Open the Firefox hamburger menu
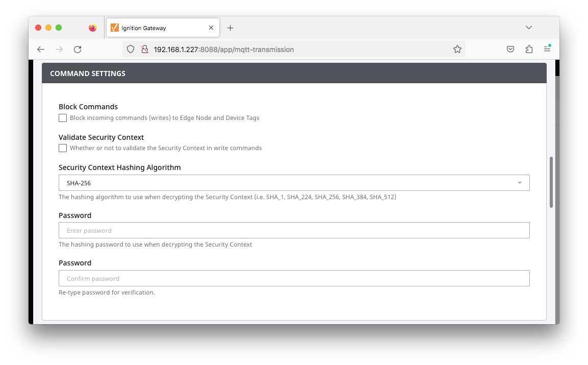The width and height of the screenshot is (588, 365). 547,49
